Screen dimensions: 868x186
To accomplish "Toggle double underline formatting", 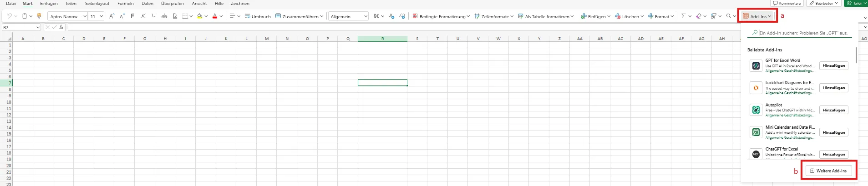I will (x=175, y=16).
